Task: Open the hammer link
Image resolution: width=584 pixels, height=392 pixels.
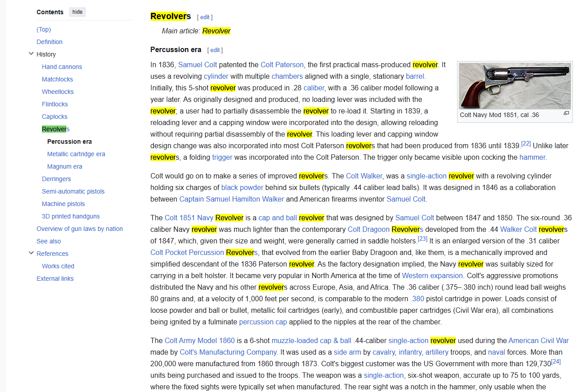Action: click(532, 157)
